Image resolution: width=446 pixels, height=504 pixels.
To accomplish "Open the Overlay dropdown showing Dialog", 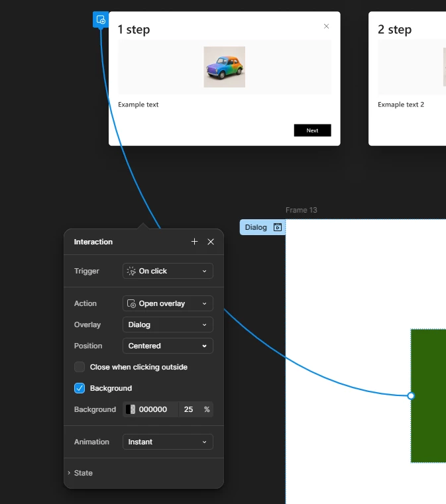I will [x=168, y=325].
